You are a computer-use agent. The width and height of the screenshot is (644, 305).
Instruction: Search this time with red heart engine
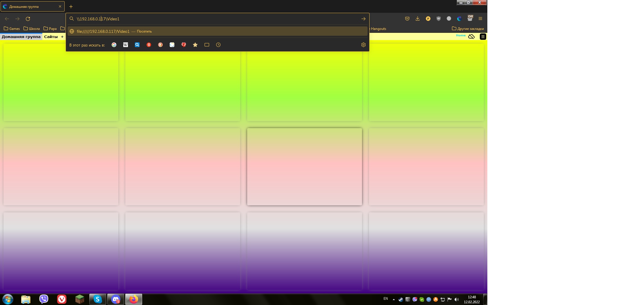[x=184, y=45]
